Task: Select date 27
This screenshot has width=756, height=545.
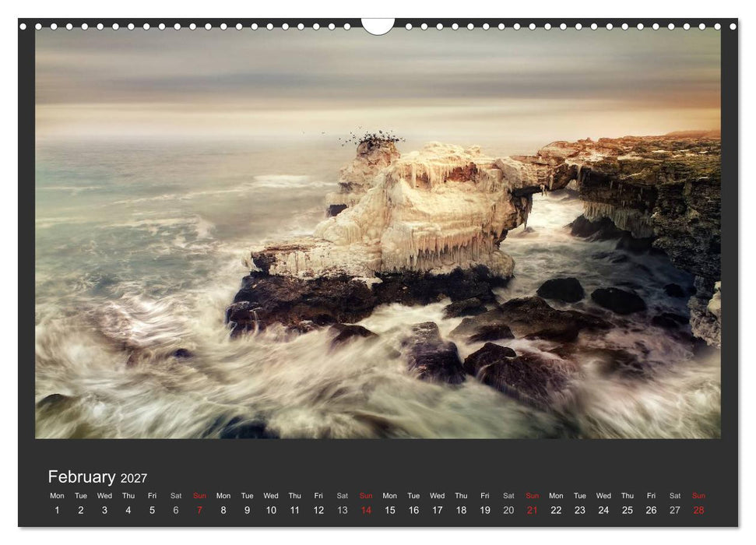Action: pyautogui.click(x=675, y=510)
